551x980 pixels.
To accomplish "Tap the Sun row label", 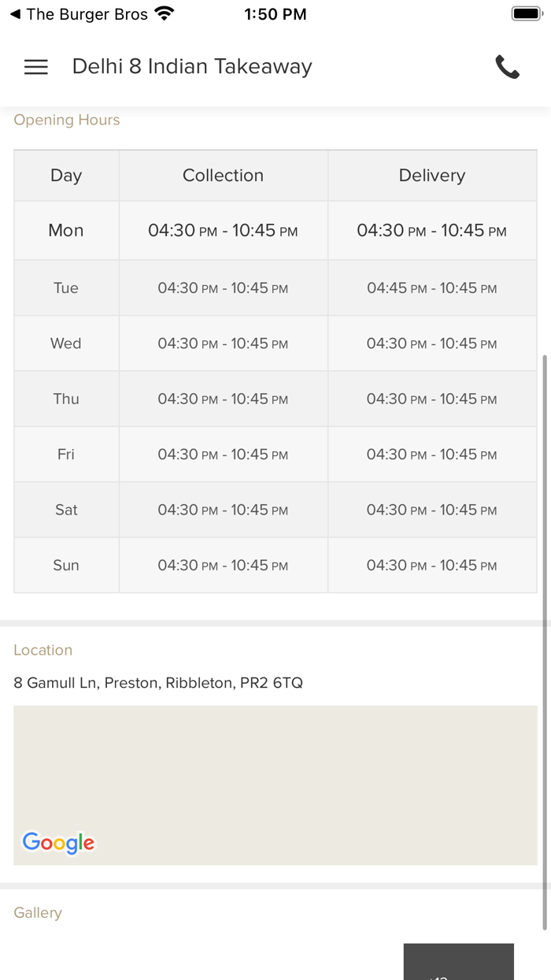I will point(66,566).
